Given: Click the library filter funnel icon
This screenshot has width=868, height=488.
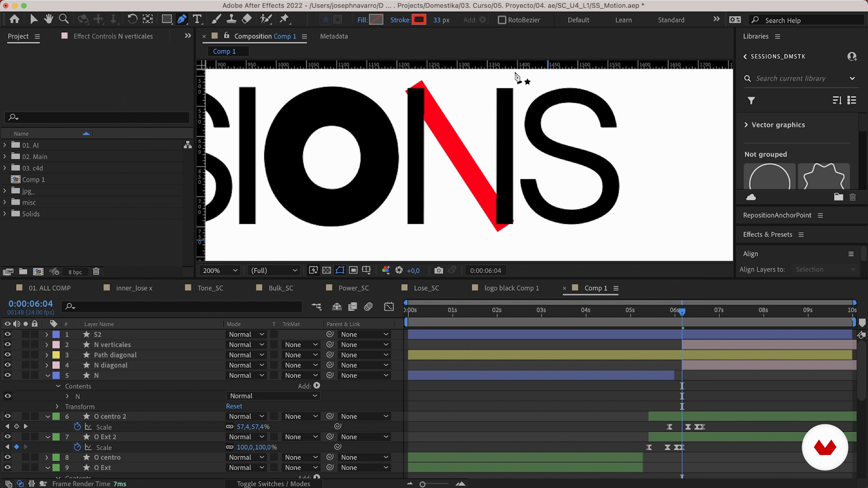Looking at the screenshot, I should point(751,101).
